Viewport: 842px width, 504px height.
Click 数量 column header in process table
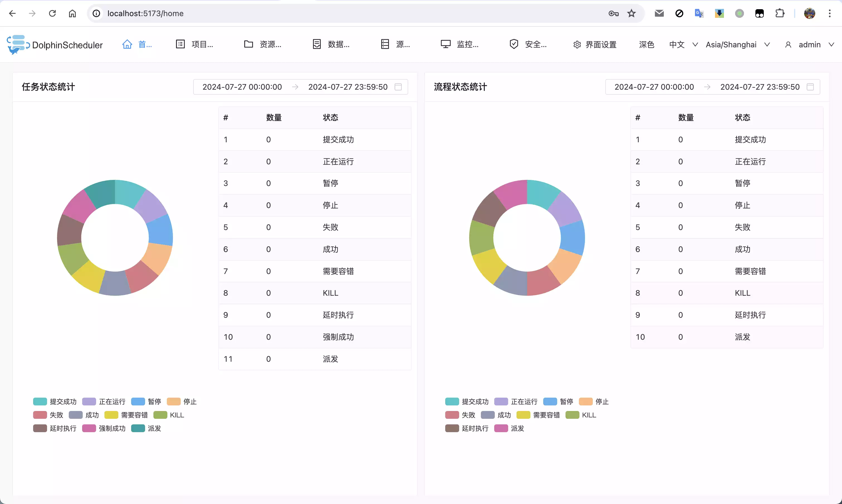(686, 118)
